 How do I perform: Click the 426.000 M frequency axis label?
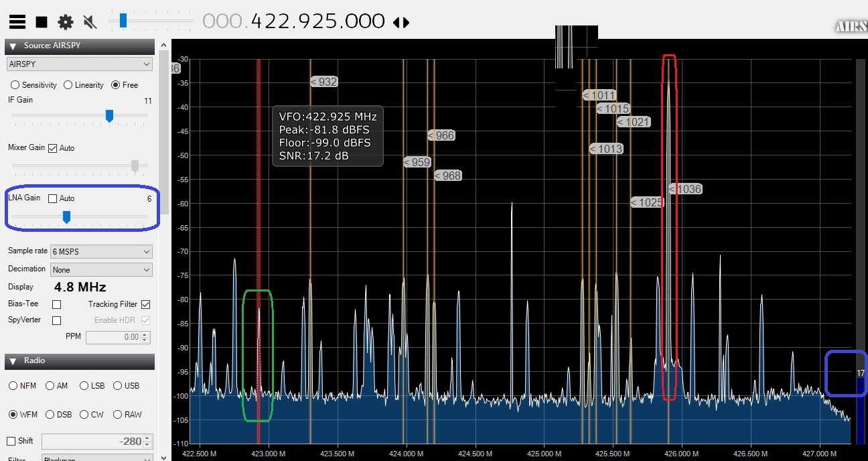click(x=682, y=454)
